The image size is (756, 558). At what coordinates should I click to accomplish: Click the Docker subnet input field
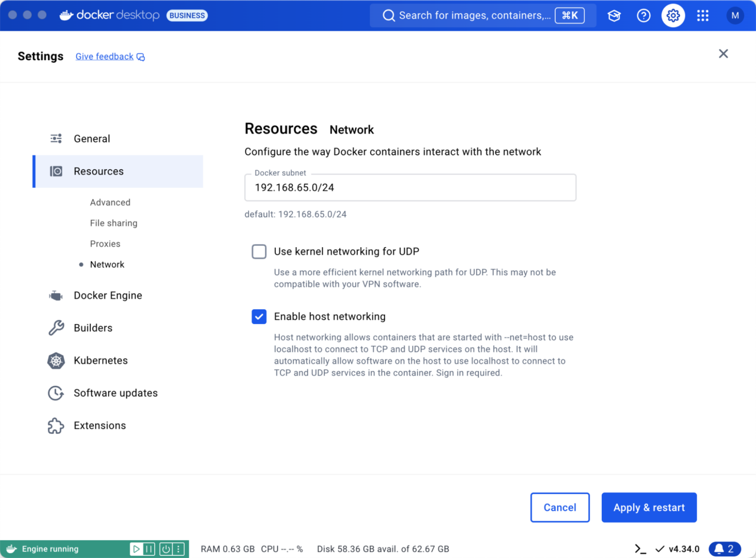coord(410,187)
